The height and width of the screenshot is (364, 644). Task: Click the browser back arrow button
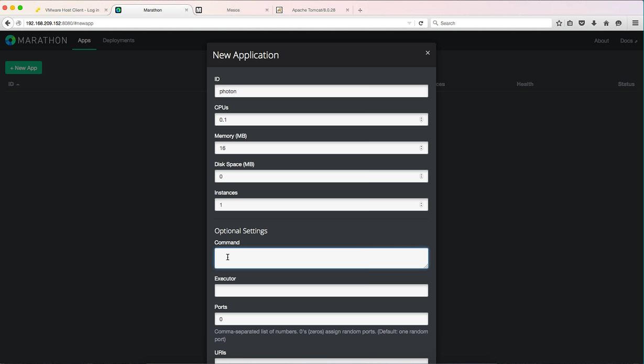[x=7, y=23]
